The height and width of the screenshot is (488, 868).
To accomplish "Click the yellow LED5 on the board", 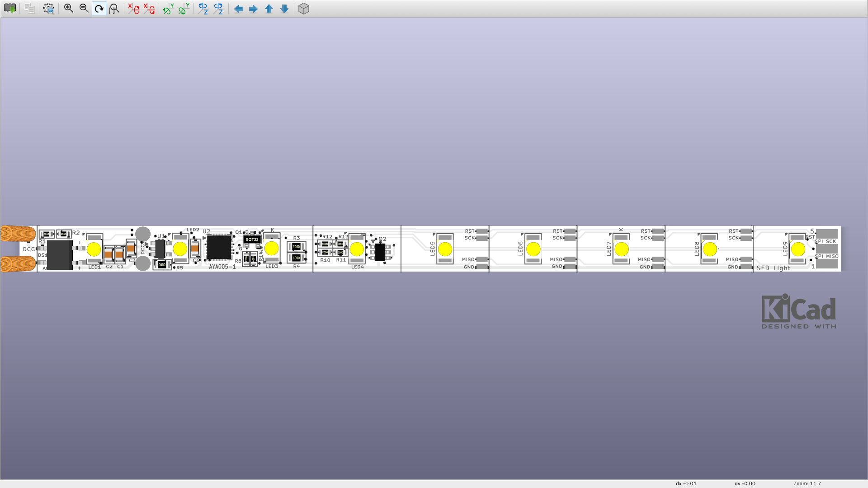I will pyautogui.click(x=445, y=249).
